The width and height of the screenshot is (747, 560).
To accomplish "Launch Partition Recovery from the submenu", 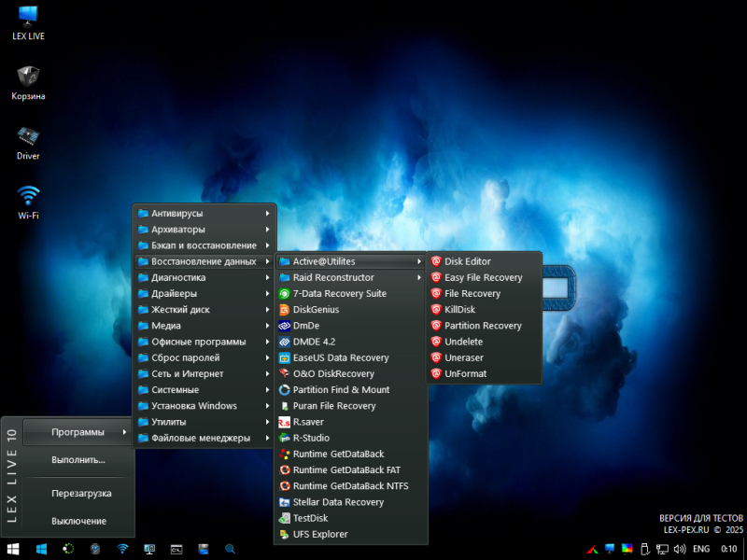I will pyautogui.click(x=482, y=326).
